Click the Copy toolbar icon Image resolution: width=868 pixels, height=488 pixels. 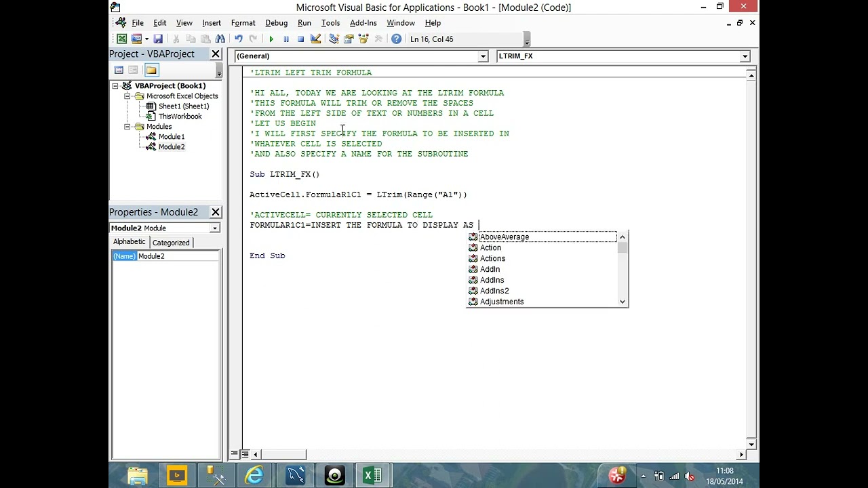[x=191, y=39]
